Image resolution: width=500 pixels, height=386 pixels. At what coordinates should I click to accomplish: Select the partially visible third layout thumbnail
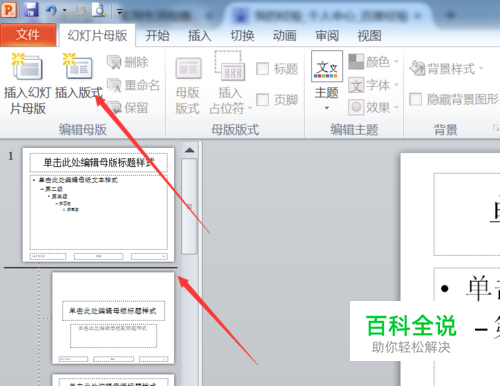pos(113,380)
